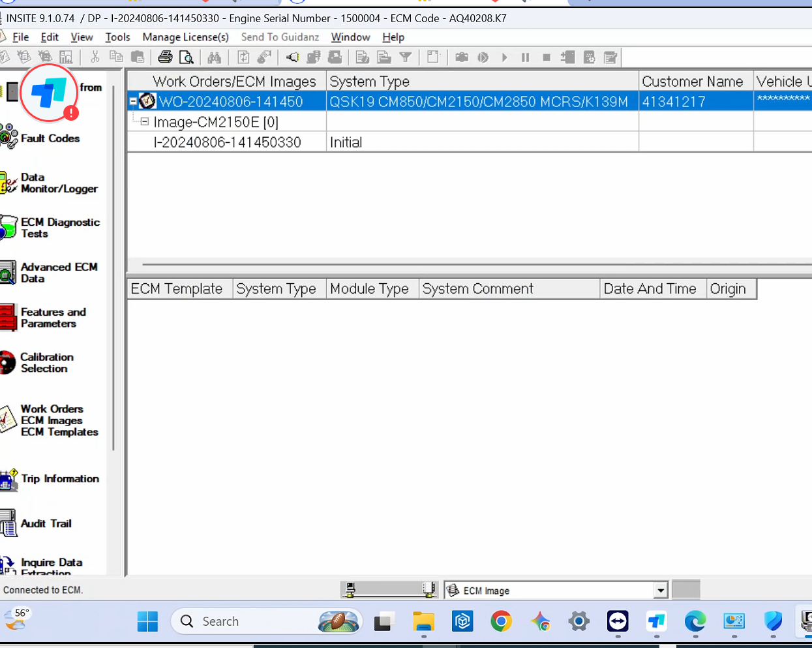
Task: Open the Tools menu
Action: coord(117,37)
